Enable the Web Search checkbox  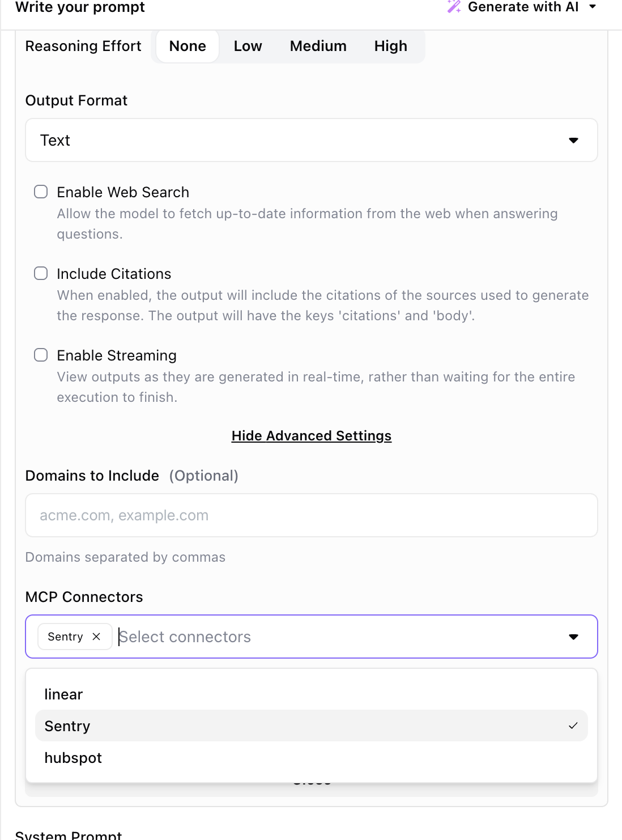[x=41, y=192]
